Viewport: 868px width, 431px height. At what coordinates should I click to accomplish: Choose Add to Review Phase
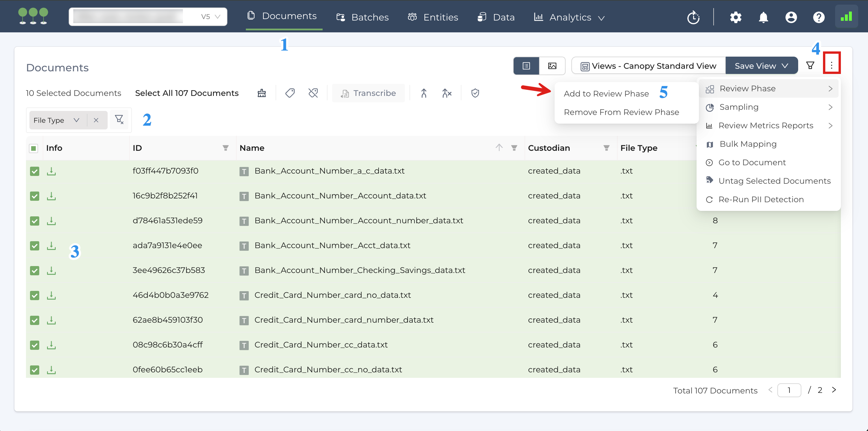pyautogui.click(x=606, y=93)
